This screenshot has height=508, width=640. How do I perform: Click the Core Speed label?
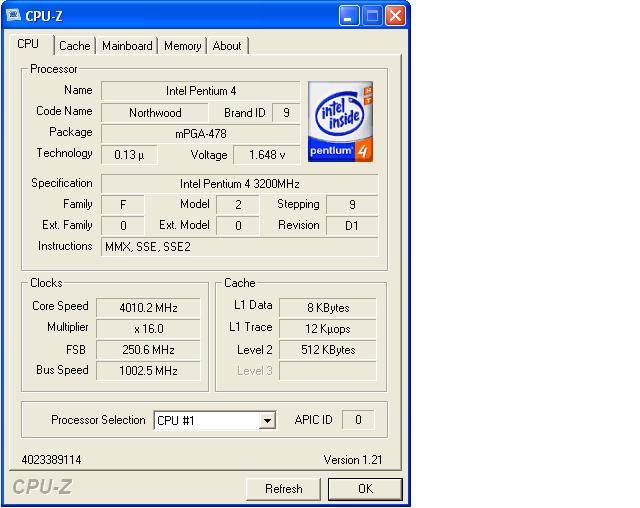coord(60,306)
